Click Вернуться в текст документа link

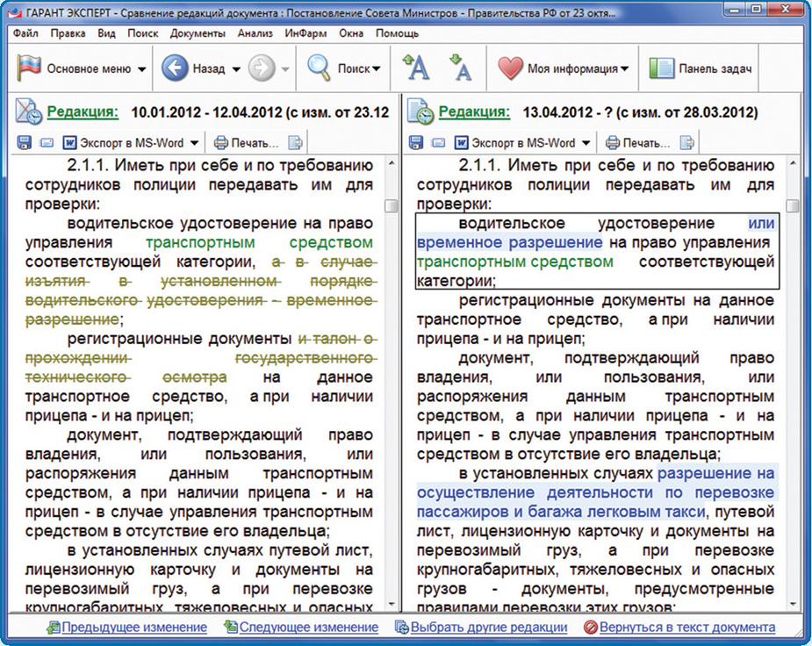point(686,628)
